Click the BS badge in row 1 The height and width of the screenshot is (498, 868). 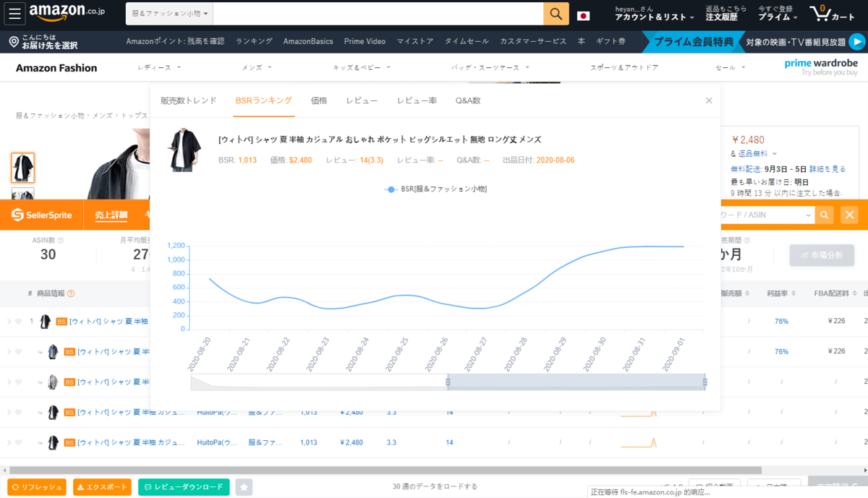61,321
